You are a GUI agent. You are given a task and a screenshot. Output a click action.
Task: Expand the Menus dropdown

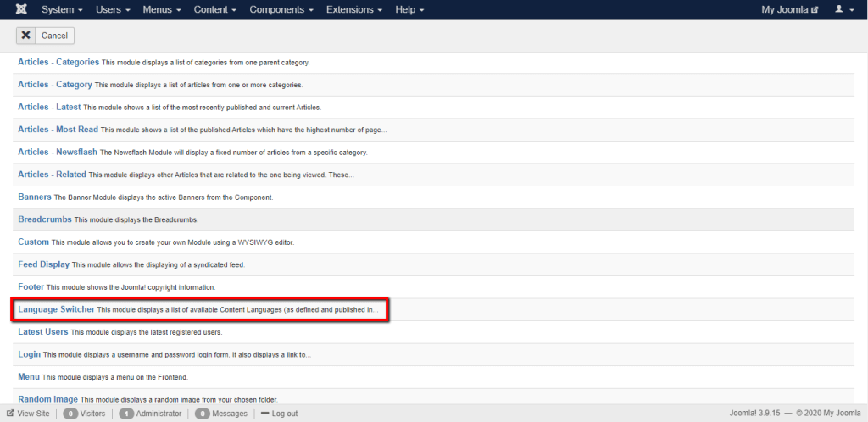click(x=162, y=9)
